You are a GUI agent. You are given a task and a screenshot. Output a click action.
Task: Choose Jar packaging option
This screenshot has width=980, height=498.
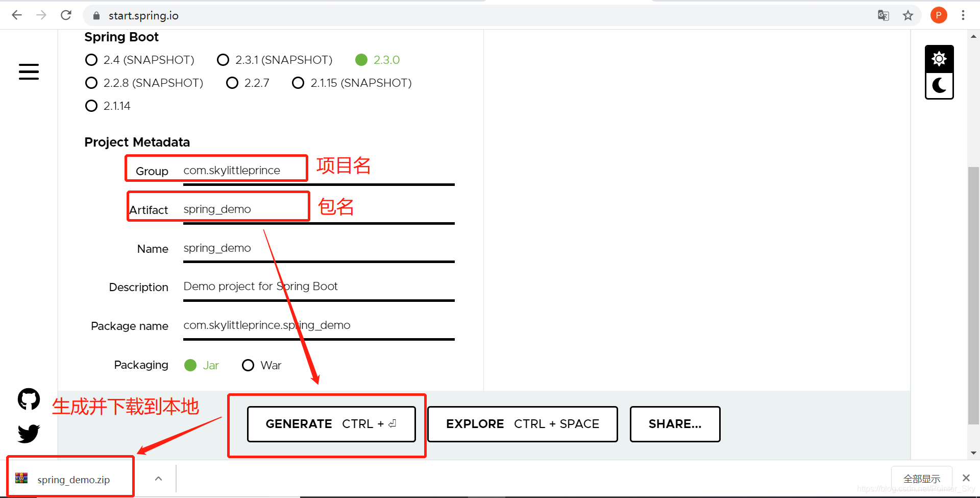(202, 365)
